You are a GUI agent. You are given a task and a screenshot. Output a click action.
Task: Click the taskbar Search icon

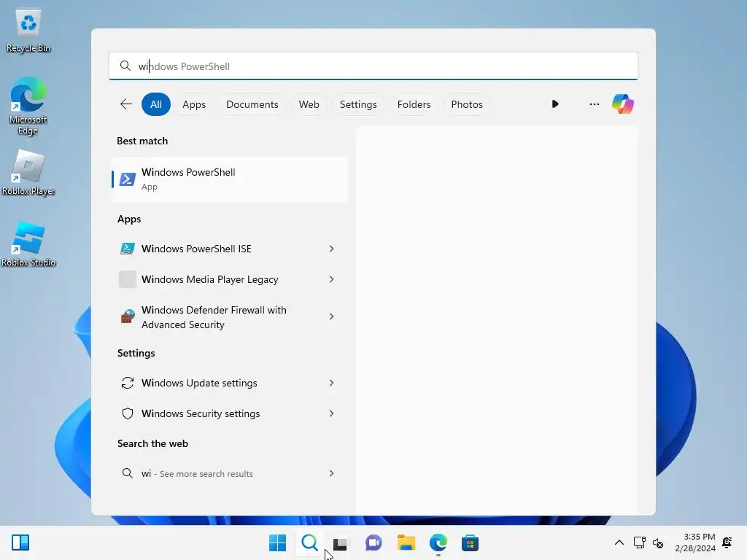pyautogui.click(x=309, y=542)
